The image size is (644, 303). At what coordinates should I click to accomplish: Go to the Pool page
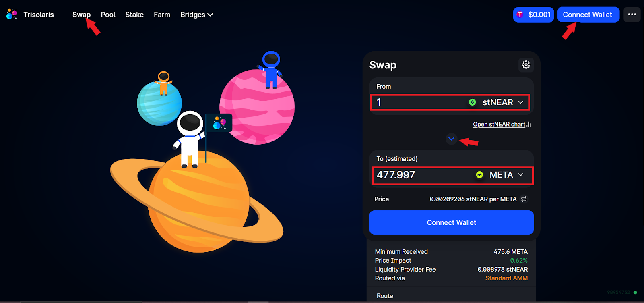108,15
